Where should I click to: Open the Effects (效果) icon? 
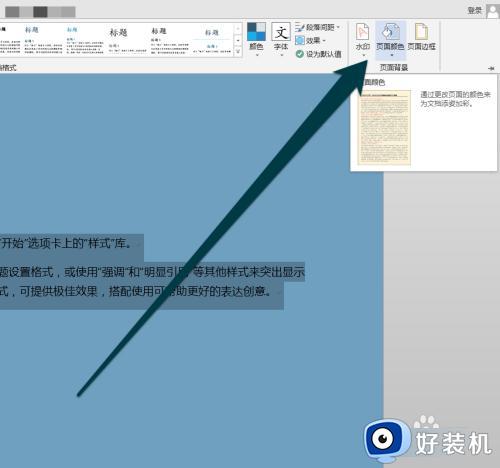tap(300, 41)
